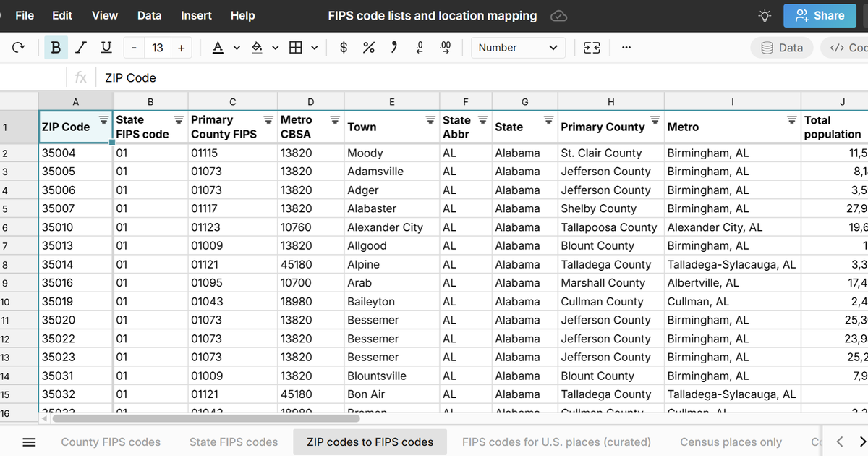The height and width of the screenshot is (456, 868).
Task: Click the lightbulb icon in header
Action: coord(765,15)
